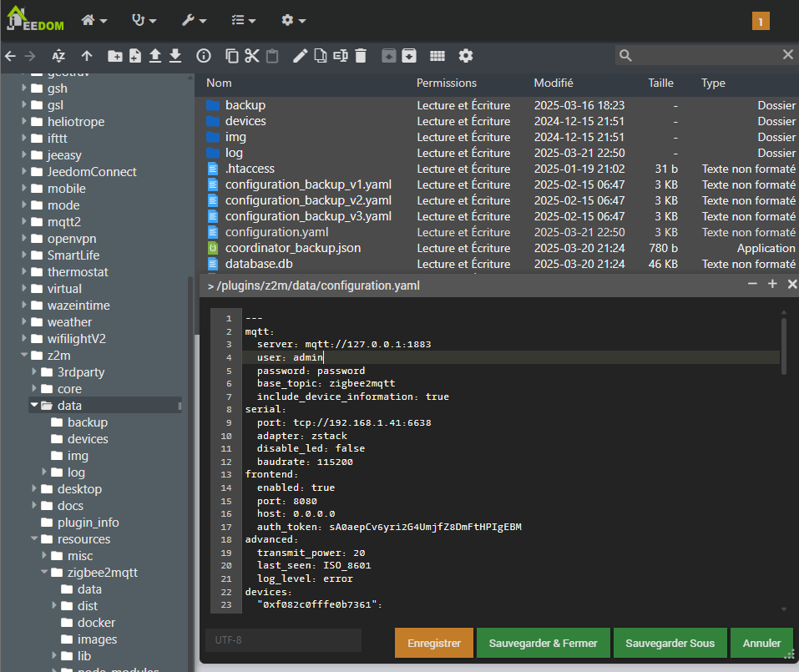Image resolution: width=799 pixels, height=672 pixels.
Task: Click the get info icon
Action: point(203,56)
